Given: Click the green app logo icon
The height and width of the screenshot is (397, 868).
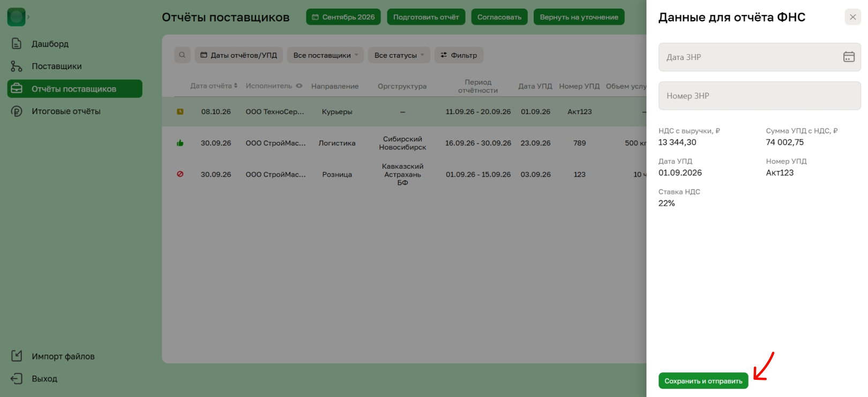Looking at the screenshot, I should [x=16, y=17].
